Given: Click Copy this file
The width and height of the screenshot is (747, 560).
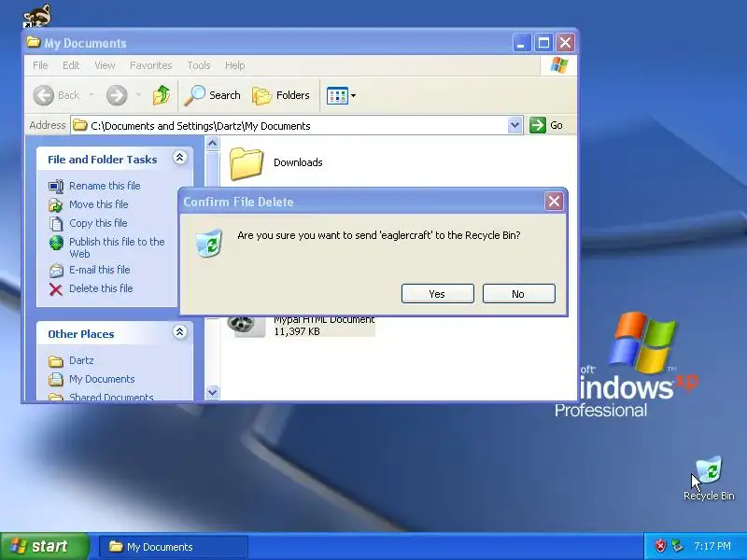Looking at the screenshot, I should (98, 223).
